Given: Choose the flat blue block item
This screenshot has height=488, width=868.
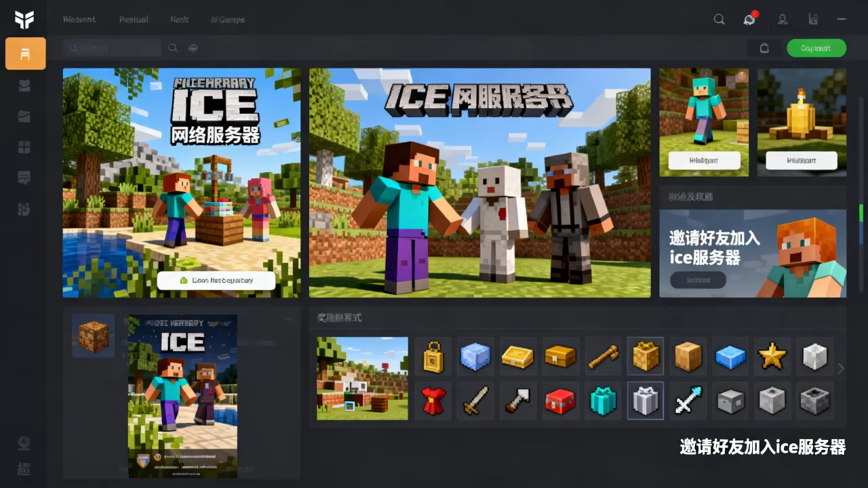Looking at the screenshot, I should 730,356.
